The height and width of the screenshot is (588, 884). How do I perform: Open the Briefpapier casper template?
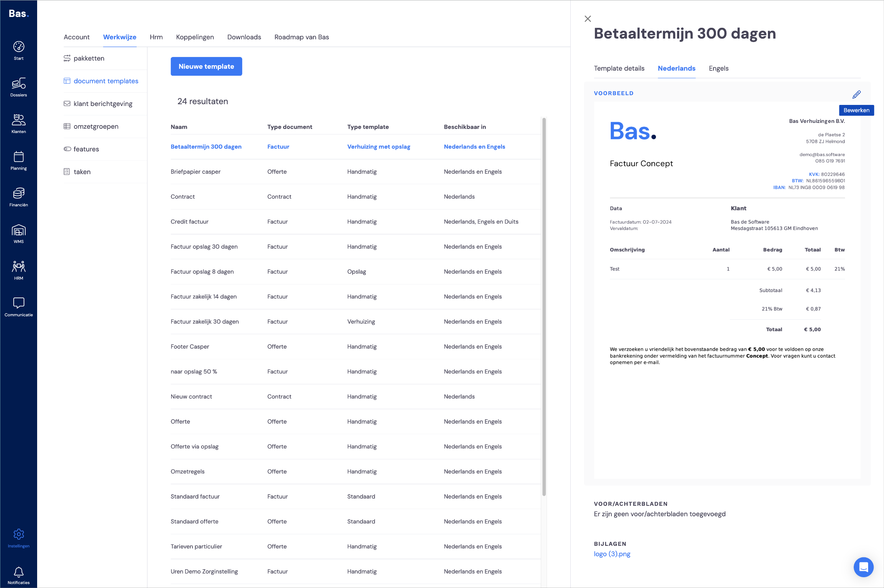[355, 172]
